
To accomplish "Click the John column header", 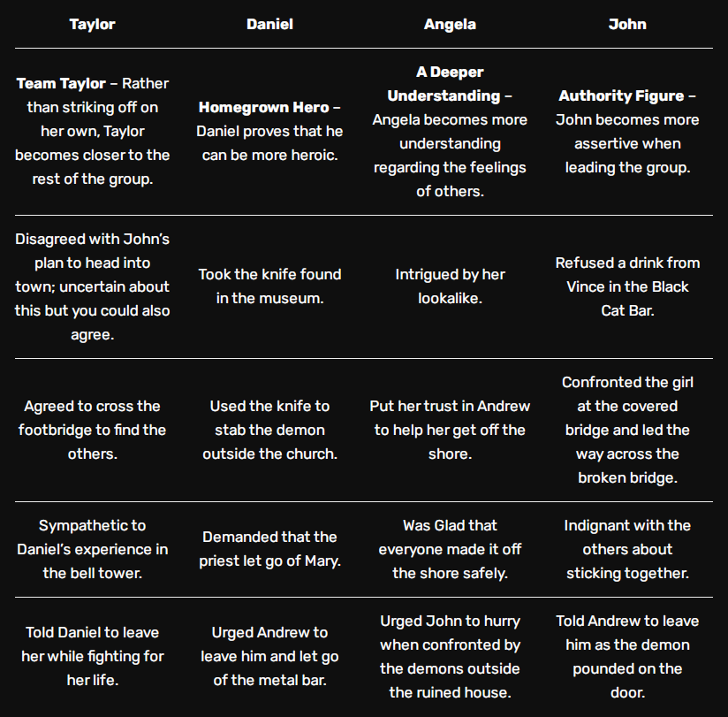I will 627,24.
